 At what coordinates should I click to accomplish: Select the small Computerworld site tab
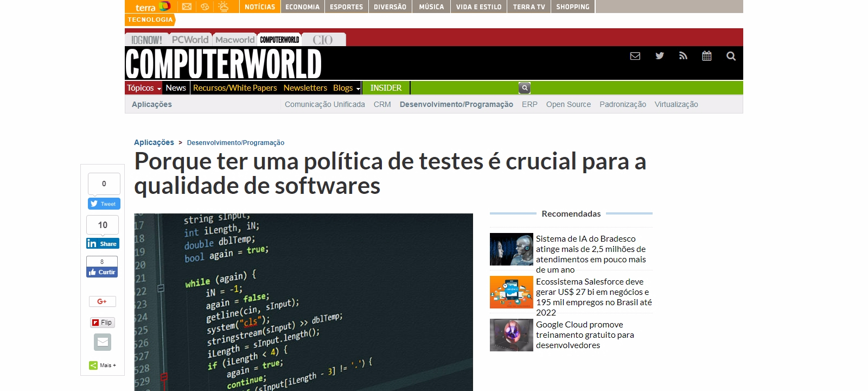pyautogui.click(x=279, y=40)
